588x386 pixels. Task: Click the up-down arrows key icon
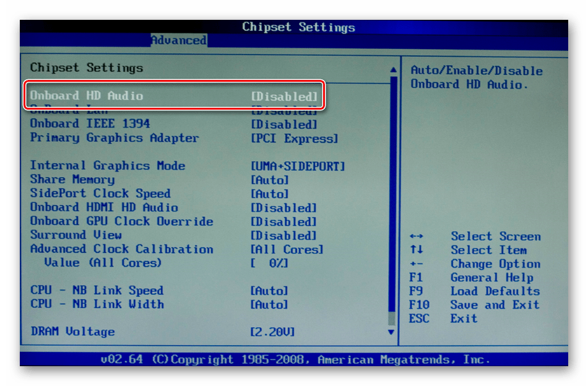[417, 250]
